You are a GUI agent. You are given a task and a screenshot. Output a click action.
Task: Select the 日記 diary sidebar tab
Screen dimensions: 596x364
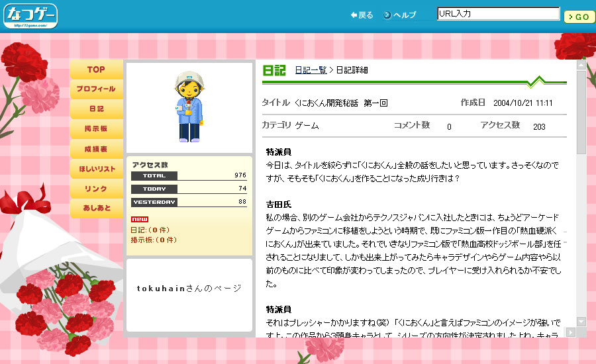click(x=96, y=109)
